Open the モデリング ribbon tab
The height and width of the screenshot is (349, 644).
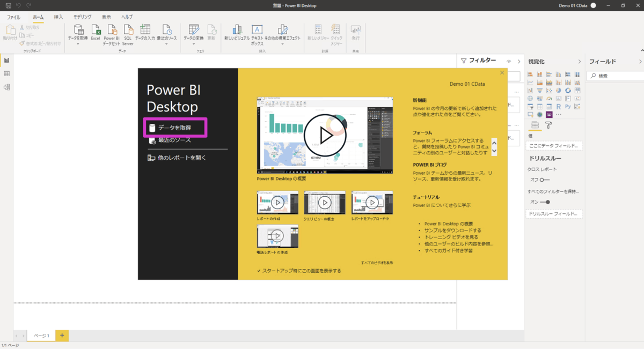(82, 17)
